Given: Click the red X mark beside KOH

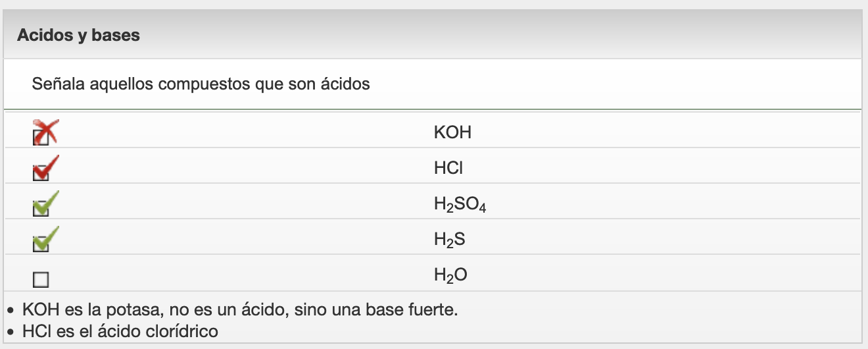Looking at the screenshot, I should [x=47, y=130].
